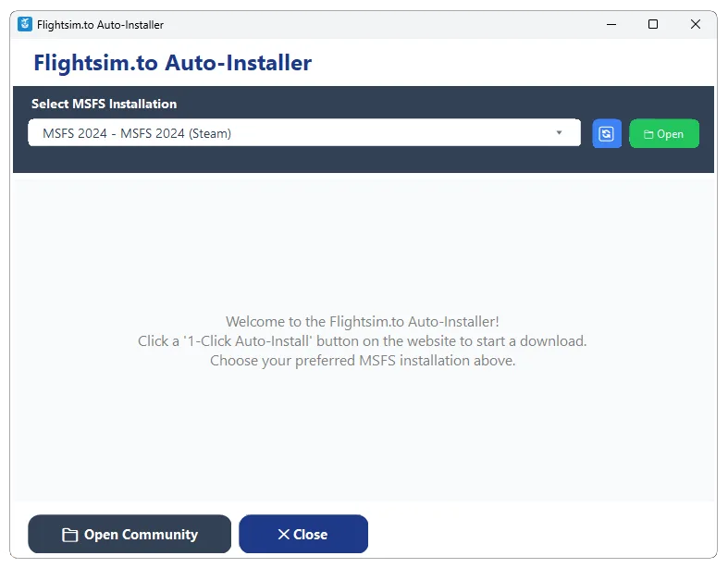Click the blue refresh installations icon
This screenshot has height=568, width=728.
(x=606, y=134)
